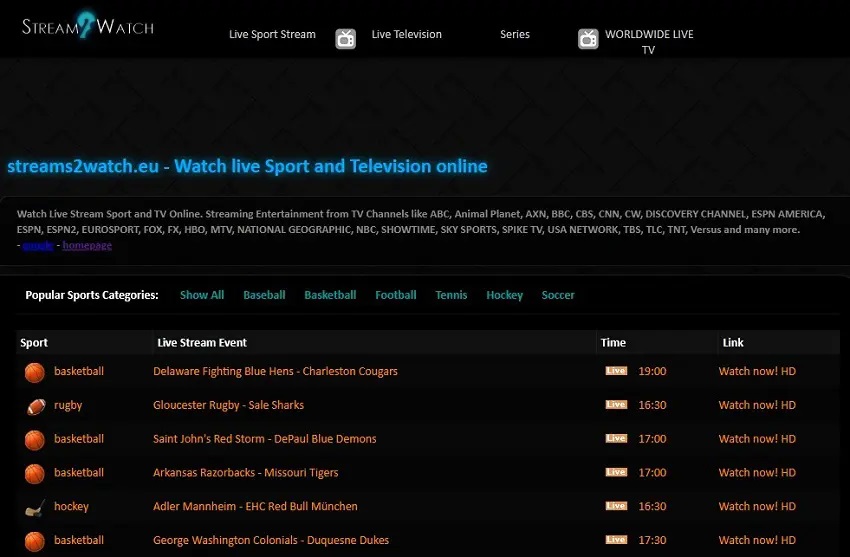Click basketball icon in George Washington Colonials row

coord(35,541)
